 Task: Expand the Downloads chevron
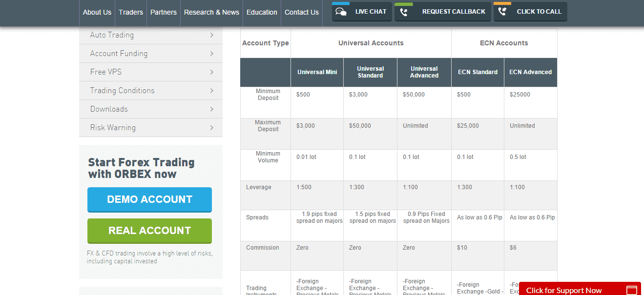tap(211, 109)
